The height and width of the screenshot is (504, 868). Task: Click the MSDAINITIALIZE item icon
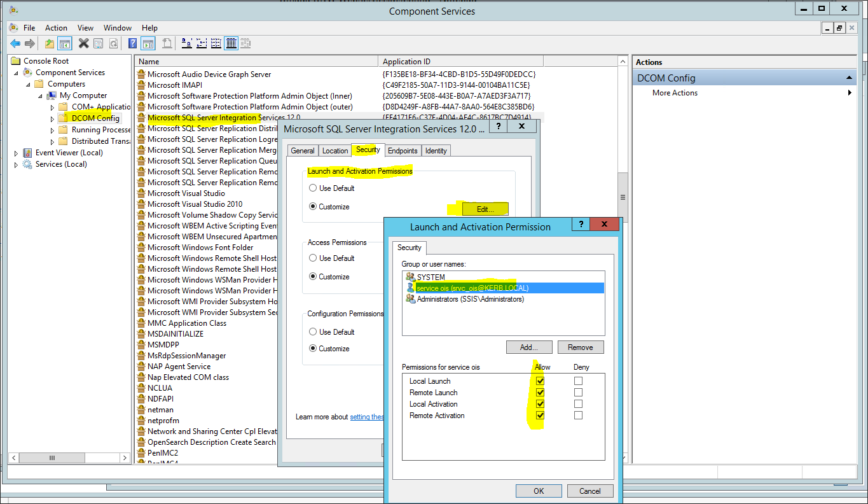(x=142, y=334)
